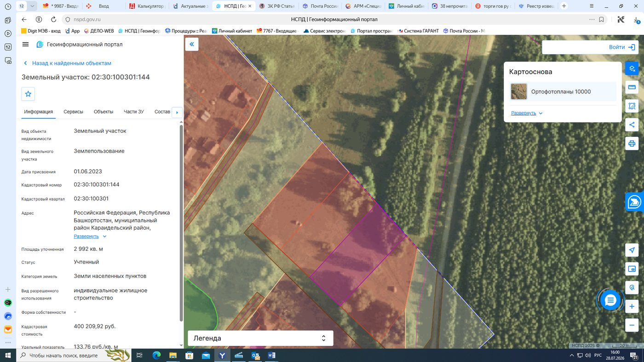Open the hamburger menu of Геоинформационный портал
644x362 pixels.
[x=25, y=45]
